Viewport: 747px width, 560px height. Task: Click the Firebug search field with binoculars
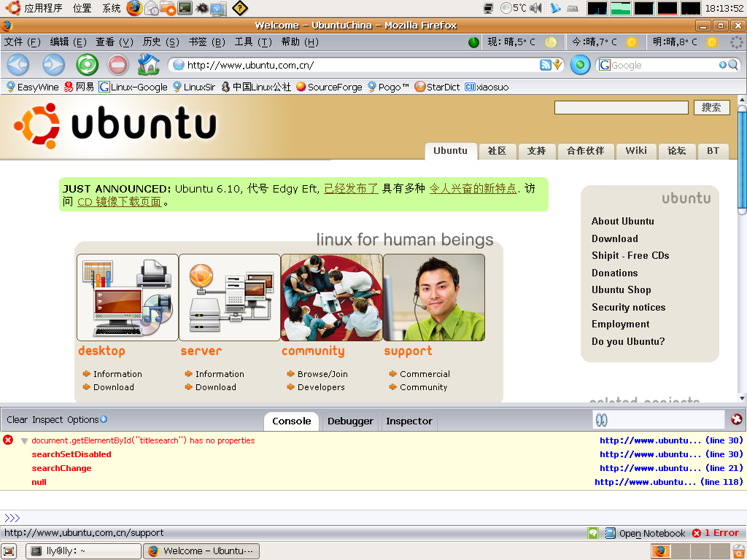pos(659,419)
